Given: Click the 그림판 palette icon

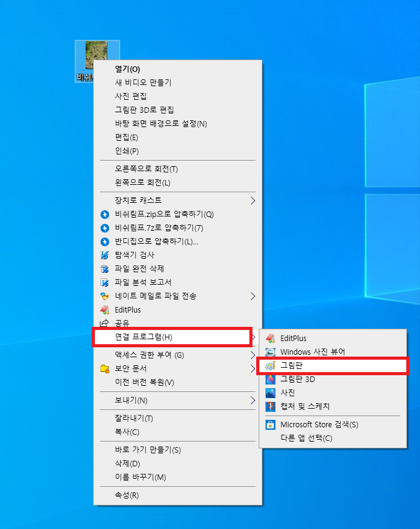Looking at the screenshot, I should [x=270, y=366].
